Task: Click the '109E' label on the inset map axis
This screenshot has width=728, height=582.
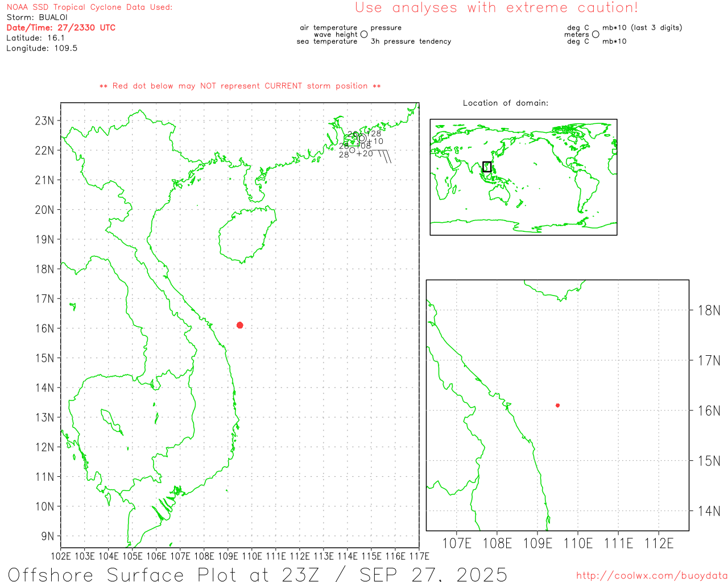Action: (x=537, y=543)
